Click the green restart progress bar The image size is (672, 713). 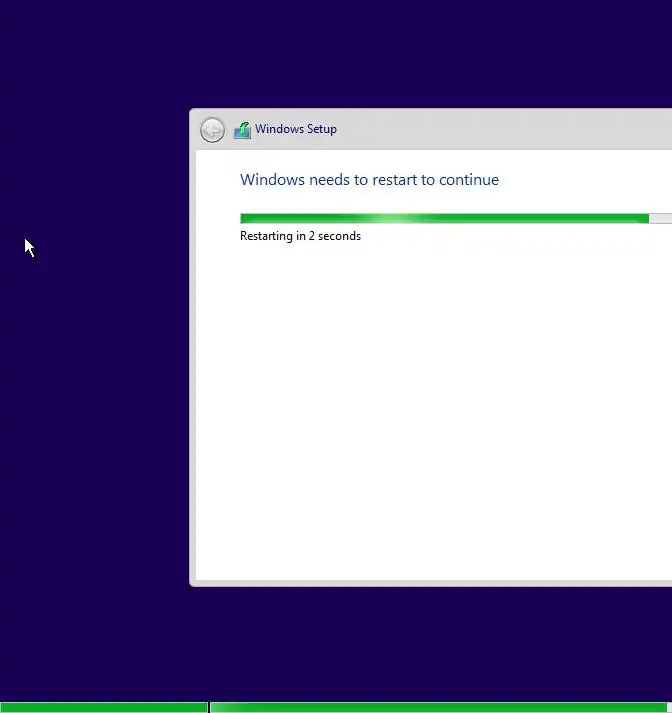(456, 219)
